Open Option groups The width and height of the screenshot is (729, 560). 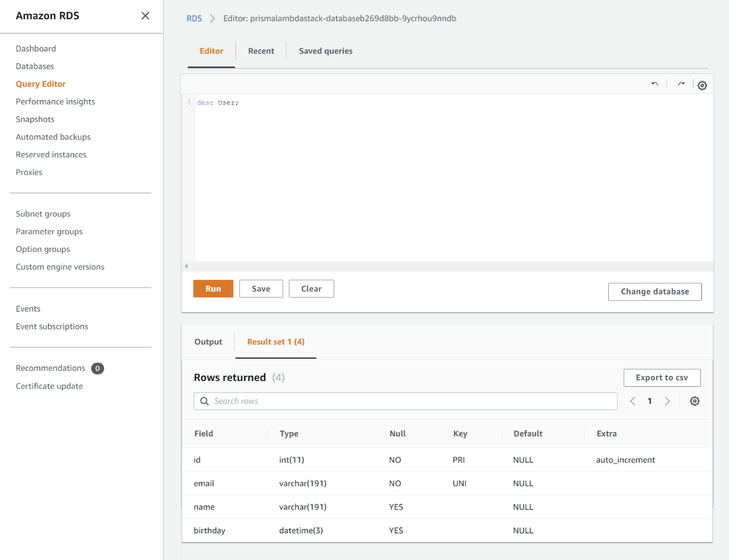43,249
